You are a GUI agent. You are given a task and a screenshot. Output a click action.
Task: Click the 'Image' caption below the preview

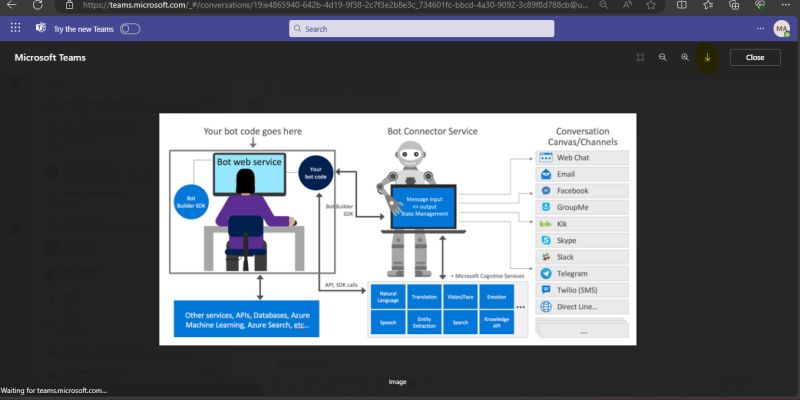397,382
